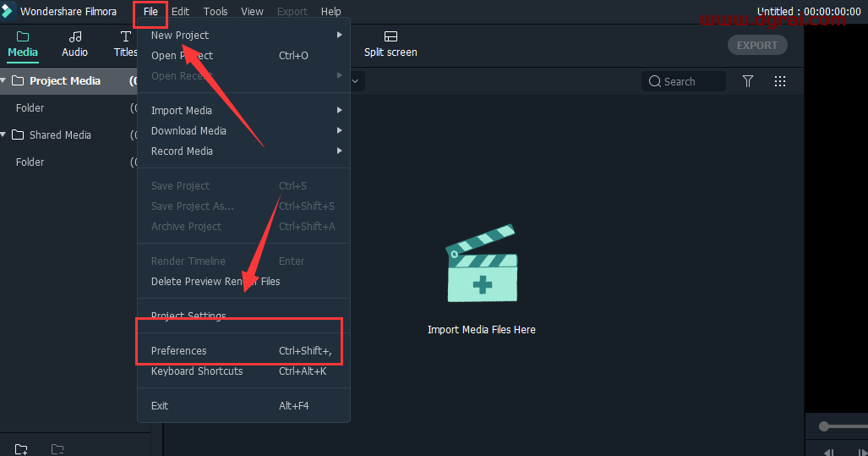Click Import Media Files Here text

click(482, 330)
